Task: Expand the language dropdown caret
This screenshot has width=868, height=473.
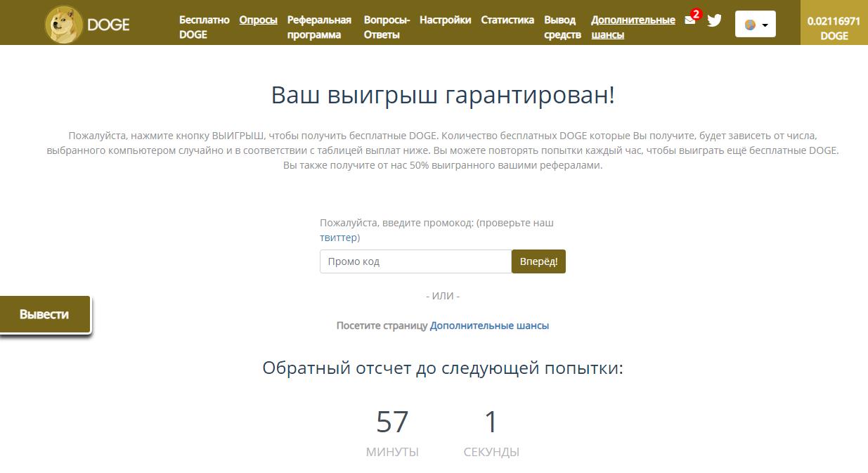Action: (x=765, y=25)
